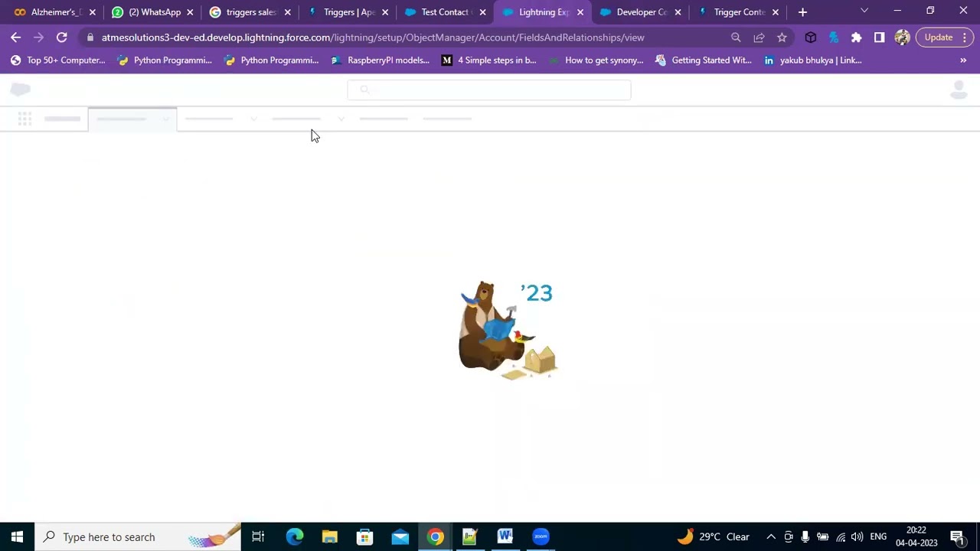Open RaspberryPI models bookmark
Image resolution: width=980 pixels, height=551 pixels.
[x=381, y=60]
